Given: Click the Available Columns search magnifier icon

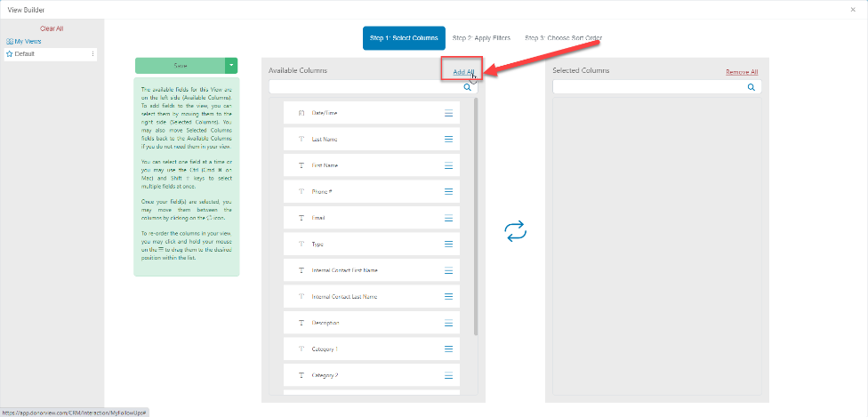Looking at the screenshot, I should (x=468, y=87).
